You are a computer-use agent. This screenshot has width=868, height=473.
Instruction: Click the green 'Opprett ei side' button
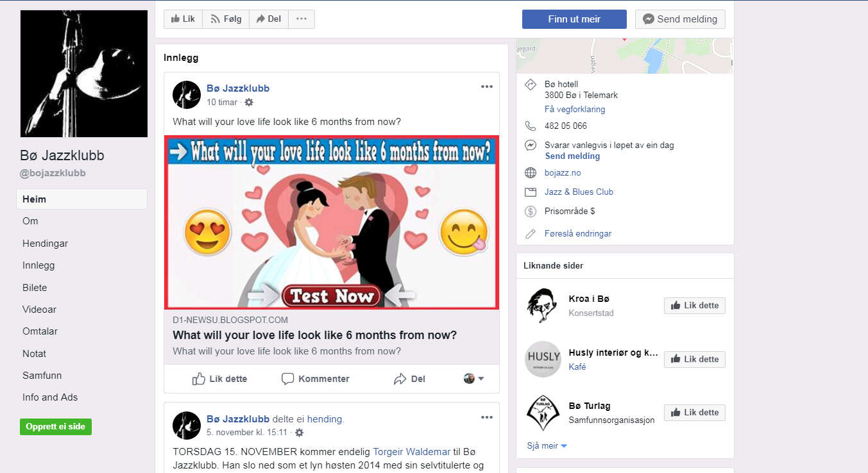point(56,427)
